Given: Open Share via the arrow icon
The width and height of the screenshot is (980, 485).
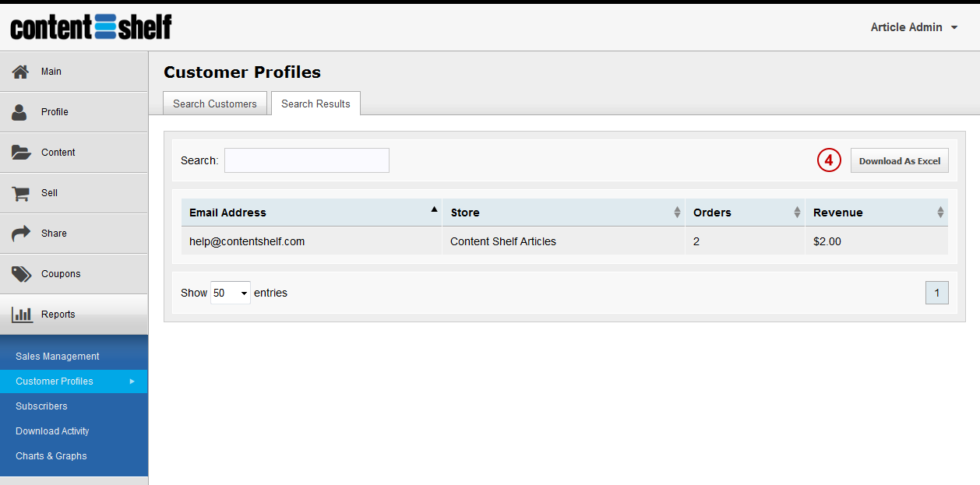Looking at the screenshot, I should 21,234.
